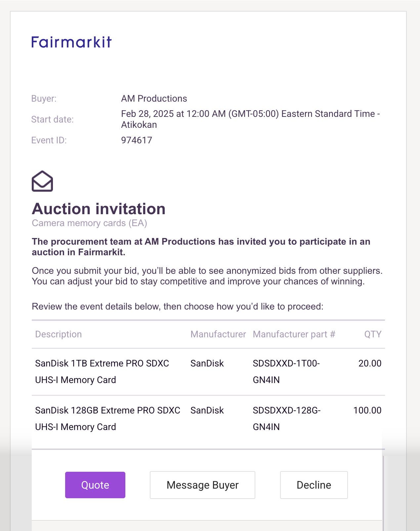
Task: Click the Camera memory cards (EA) subtitle
Action: click(89, 223)
